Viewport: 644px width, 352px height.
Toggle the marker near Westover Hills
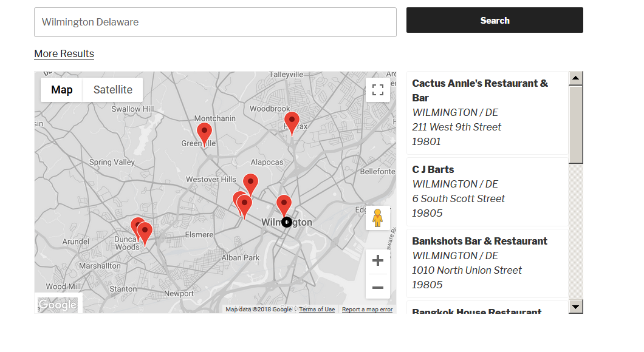251,181
